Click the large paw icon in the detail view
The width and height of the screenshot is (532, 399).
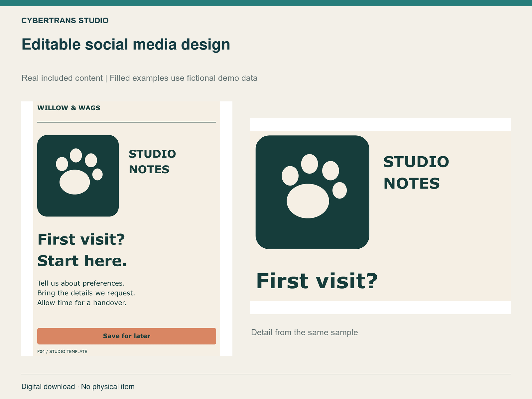point(312,192)
